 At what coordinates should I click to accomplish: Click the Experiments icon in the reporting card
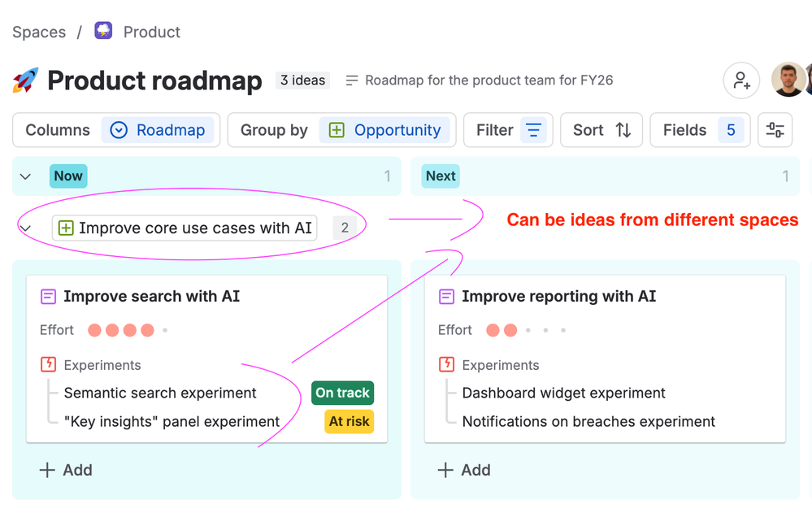click(x=446, y=364)
